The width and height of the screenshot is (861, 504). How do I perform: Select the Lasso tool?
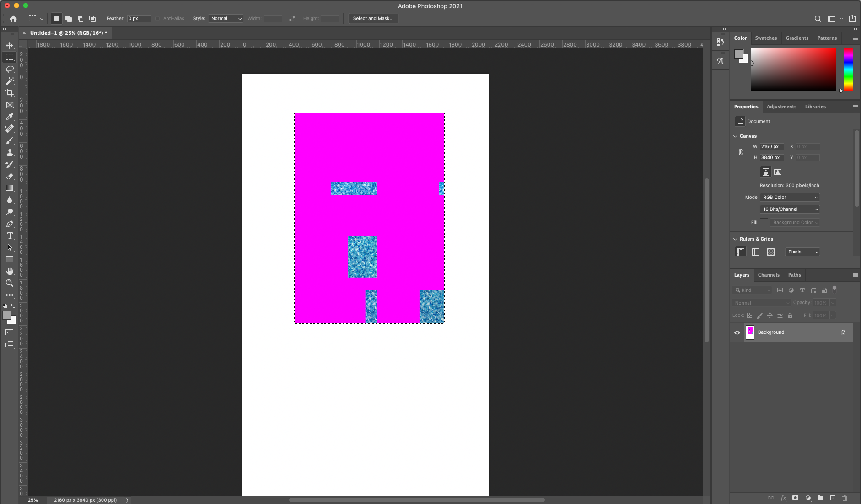pyautogui.click(x=10, y=69)
